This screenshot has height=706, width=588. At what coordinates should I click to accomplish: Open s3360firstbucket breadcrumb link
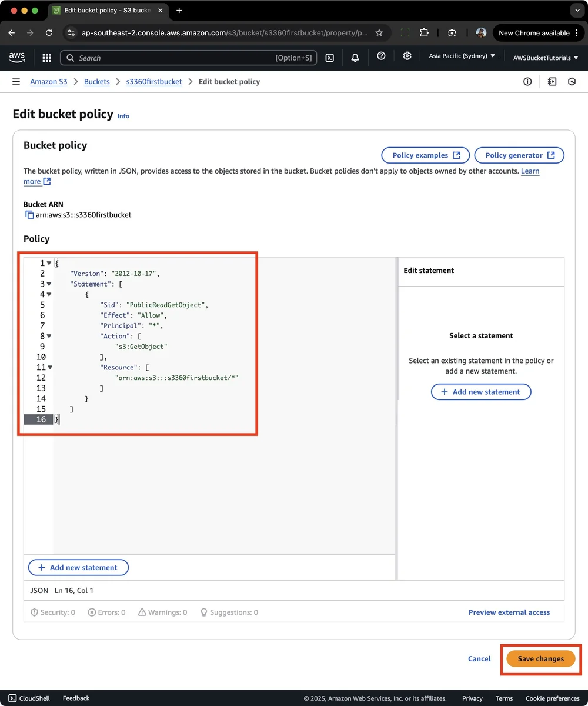(154, 82)
